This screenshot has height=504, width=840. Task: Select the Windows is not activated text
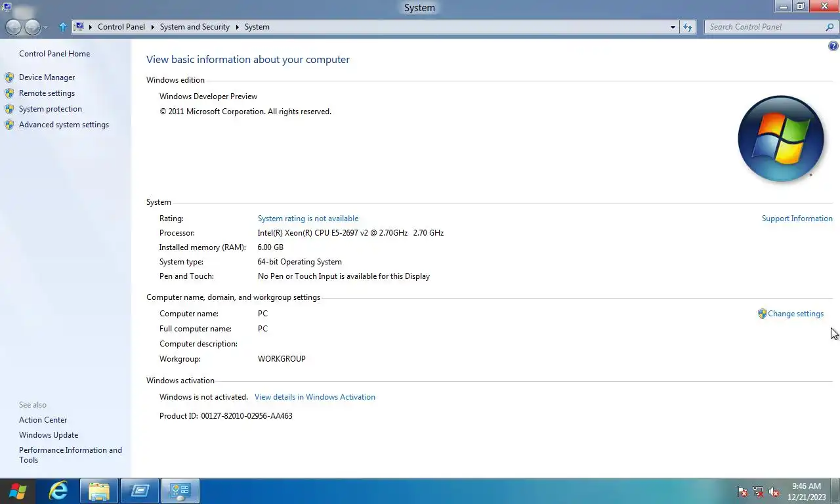click(203, 397)
